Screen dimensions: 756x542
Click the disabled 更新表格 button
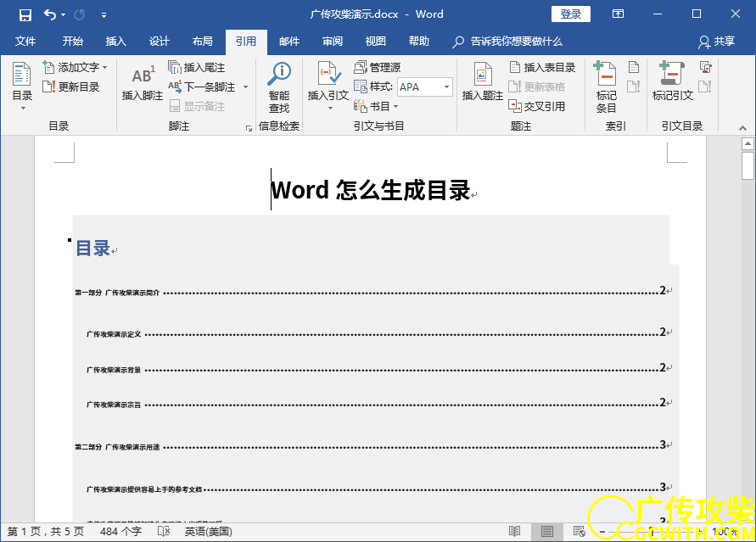[536, 87]
